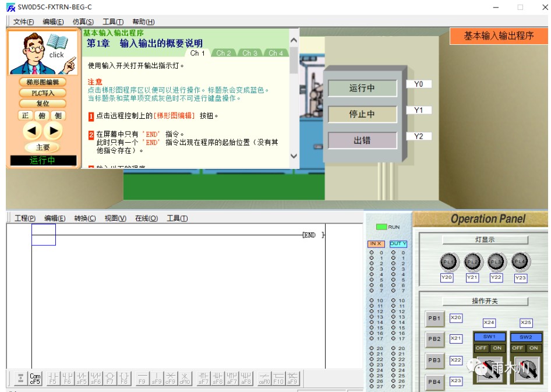Open the 在线(O) menu
This screenshot has height=392, width=551.
coord(147,218)
